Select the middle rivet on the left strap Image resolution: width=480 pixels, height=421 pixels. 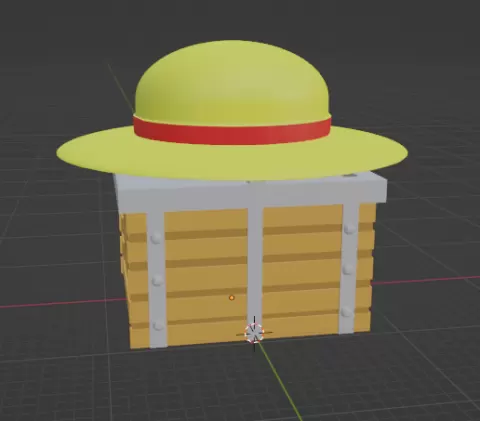[x=157, y=281]
